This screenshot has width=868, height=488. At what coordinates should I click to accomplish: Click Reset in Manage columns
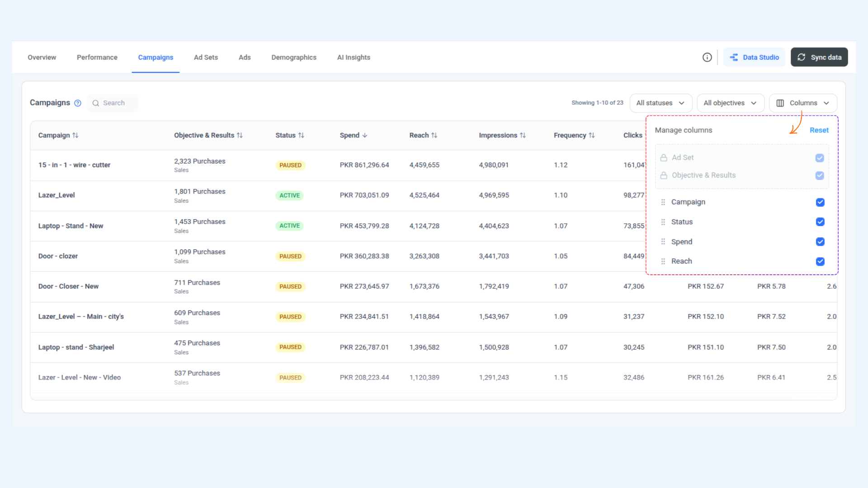pos(819,130)
